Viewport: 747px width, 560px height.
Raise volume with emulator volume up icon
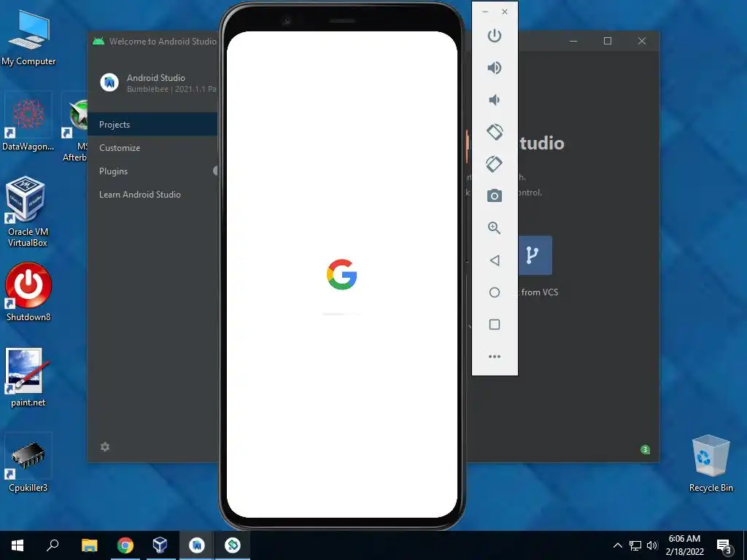tap(495, 68)
